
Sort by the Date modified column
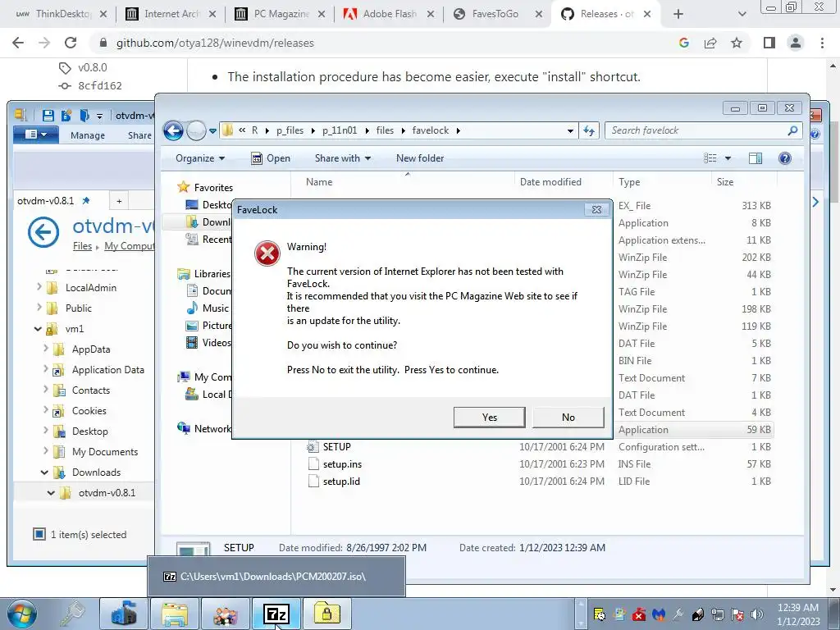[x=550, y=182]
